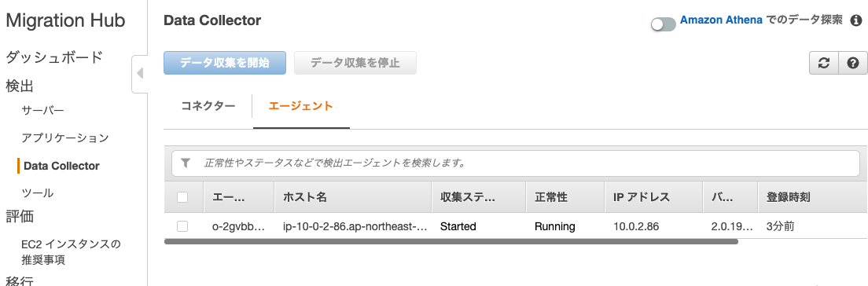This screenshot has width=868, height=286.
Task: Select the agent row checkbox
Action: pos(182,226)
